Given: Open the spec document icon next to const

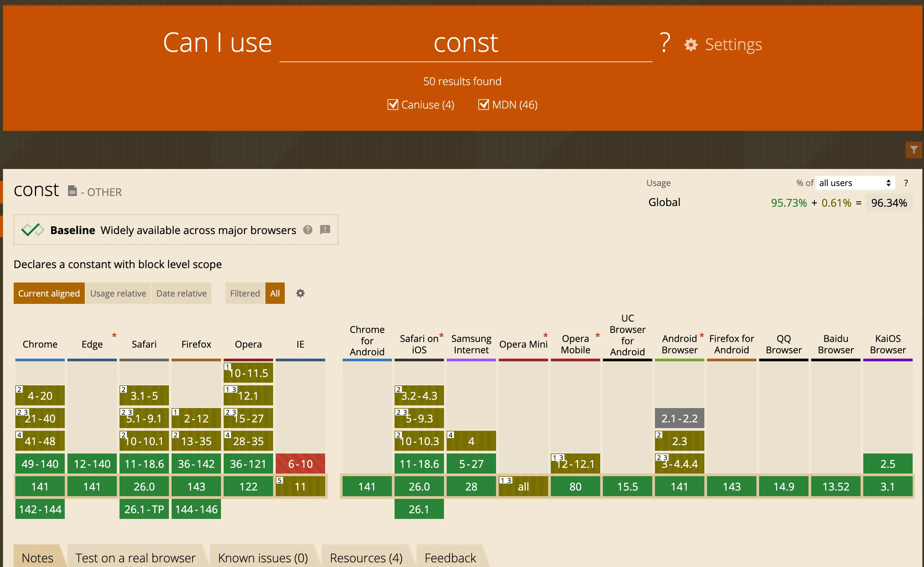Looking at the screenshot, I should click(x=72, y=190).
